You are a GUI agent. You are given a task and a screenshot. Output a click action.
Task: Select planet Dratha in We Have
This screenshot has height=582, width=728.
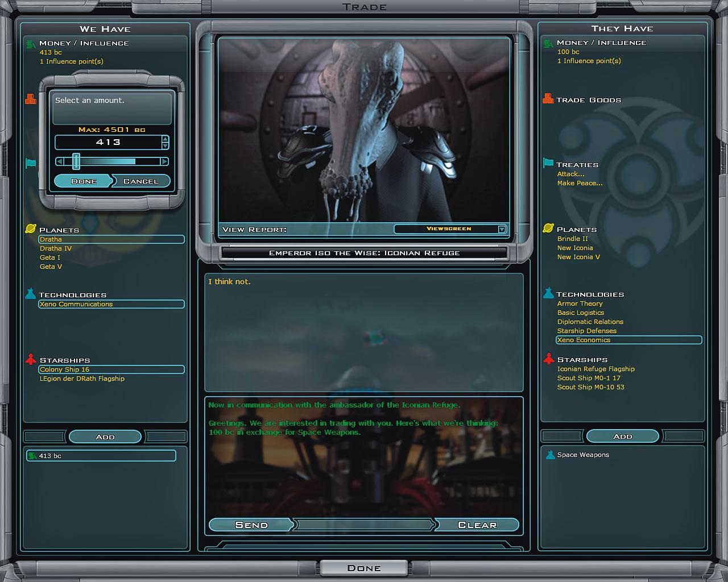pos(111,239)
